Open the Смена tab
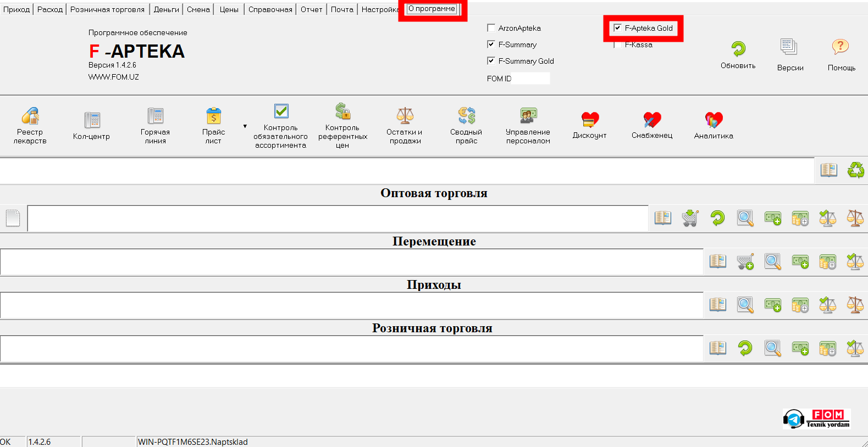This screenshot has height=447, width=868. point(198,9)
